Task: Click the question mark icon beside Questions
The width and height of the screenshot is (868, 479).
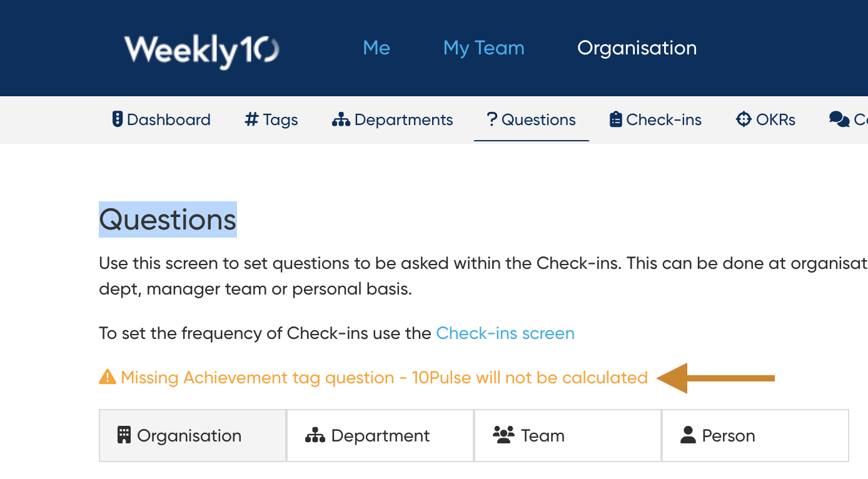Action: point(492,119)
